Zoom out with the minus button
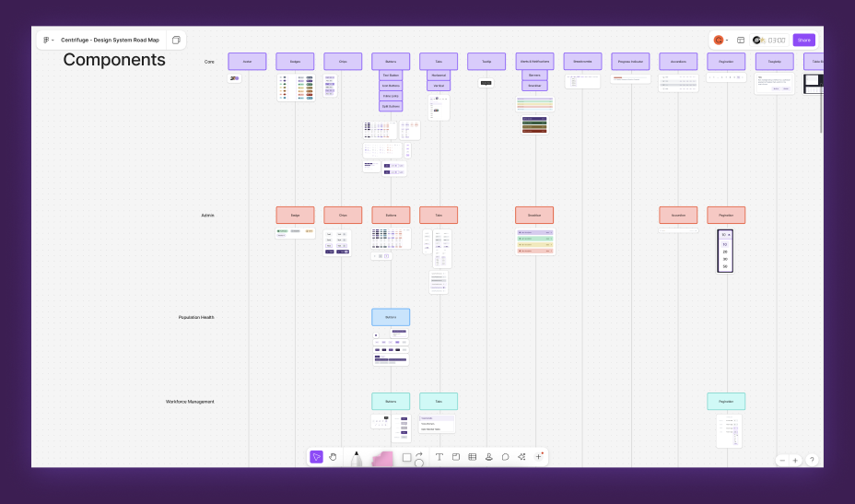This screenshot has height=504, width=855. click(x=782, y=461)
